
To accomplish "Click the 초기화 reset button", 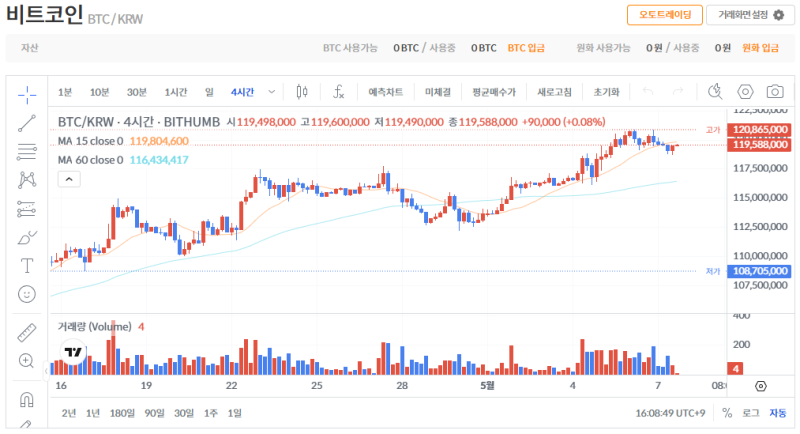I will (x=606, y=92).
